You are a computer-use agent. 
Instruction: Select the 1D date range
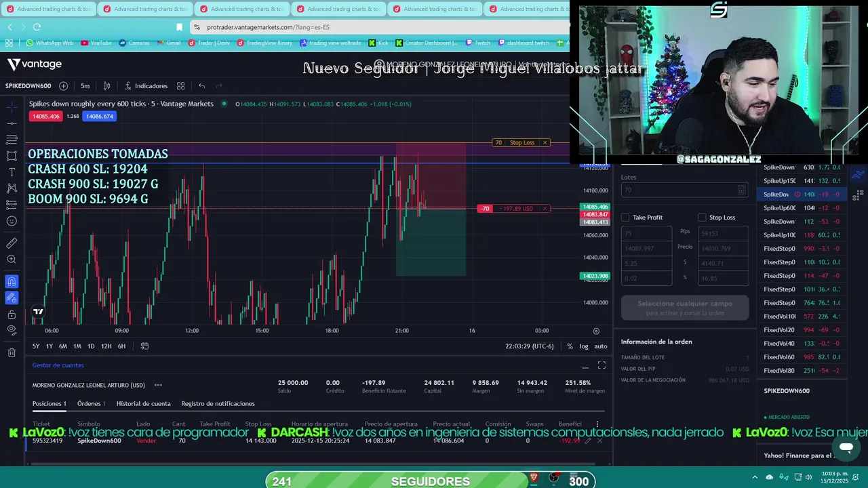91,346
